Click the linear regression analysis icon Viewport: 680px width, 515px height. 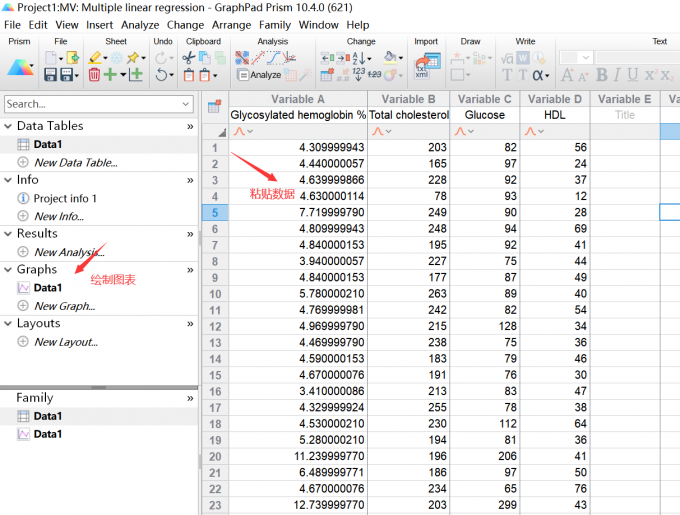click(x=258, y=58)
